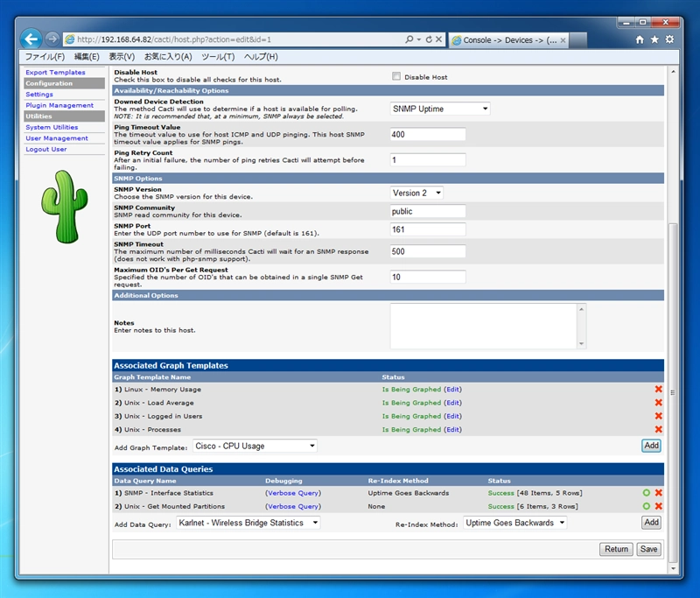The image size is (700, 598).
Task: Open Verbose Query for Get Mounted Partitions
Action: point(293,506)
